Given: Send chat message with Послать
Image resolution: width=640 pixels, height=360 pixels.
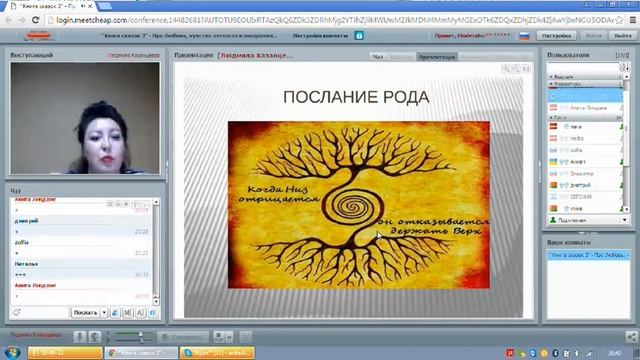Looking at the screenshot, I should (85, 313).
